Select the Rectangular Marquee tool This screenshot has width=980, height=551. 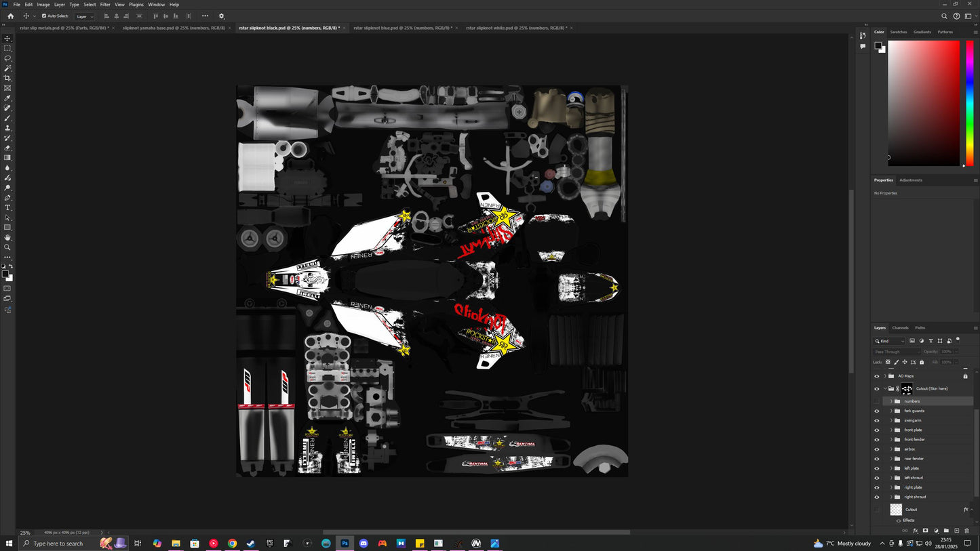point(7,48)
